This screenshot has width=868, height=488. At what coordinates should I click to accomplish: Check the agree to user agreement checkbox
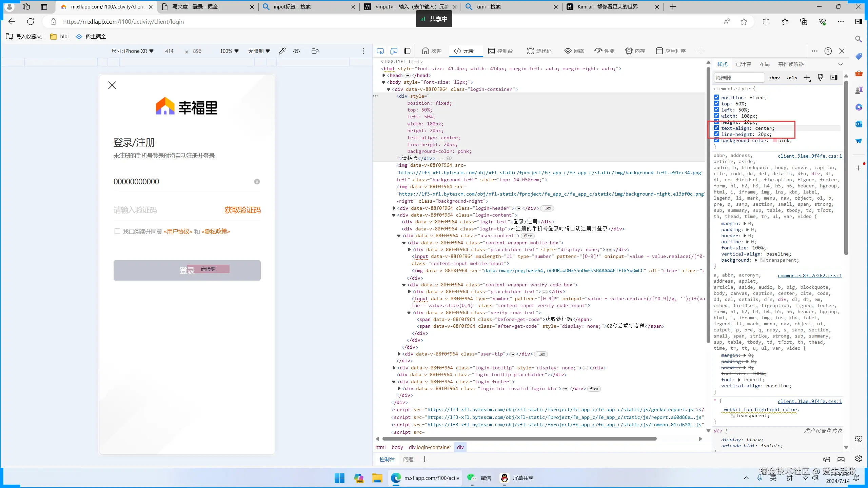pos(117,231)
